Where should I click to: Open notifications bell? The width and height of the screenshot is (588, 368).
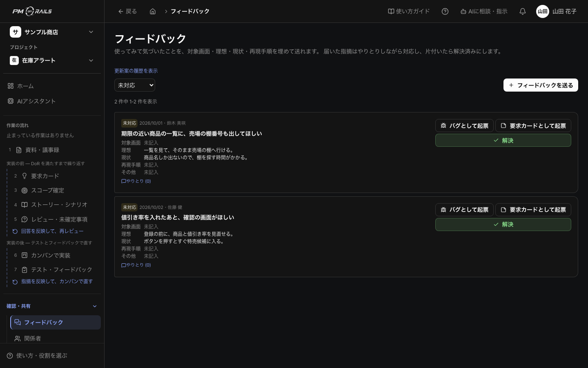(x=523, y=11)
